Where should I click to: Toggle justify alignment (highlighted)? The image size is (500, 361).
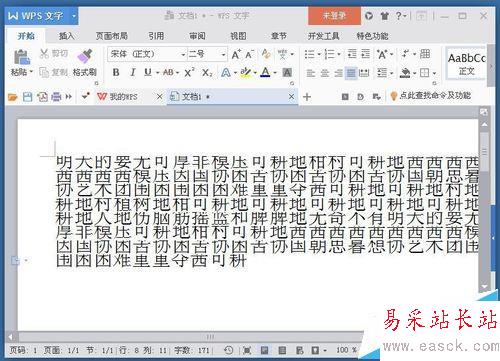pos(351,72)
